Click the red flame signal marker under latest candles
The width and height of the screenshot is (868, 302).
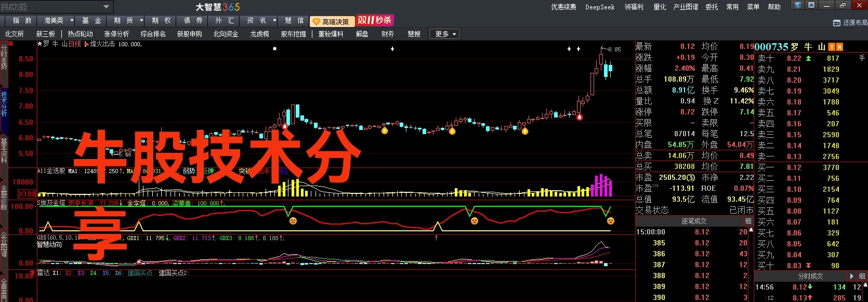coord(580,117)
